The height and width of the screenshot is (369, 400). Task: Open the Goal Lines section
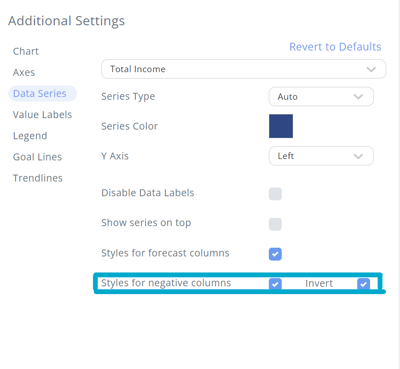(x=37, y=157)
